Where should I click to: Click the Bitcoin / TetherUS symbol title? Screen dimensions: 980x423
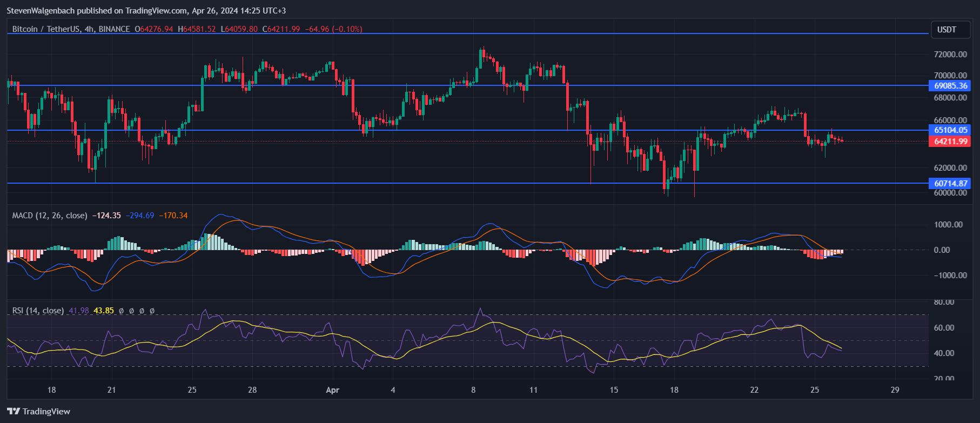pos(46,29)
